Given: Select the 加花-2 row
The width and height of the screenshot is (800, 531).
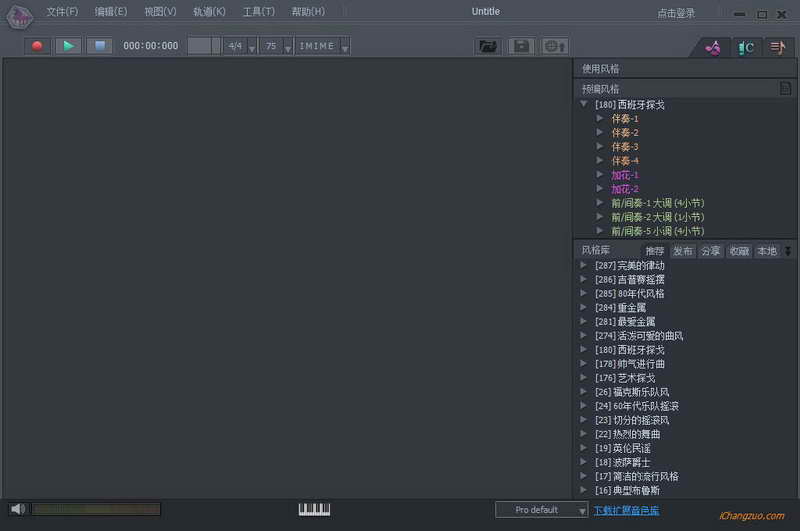Looking at the screenshot, I should (x=625, y=189).
